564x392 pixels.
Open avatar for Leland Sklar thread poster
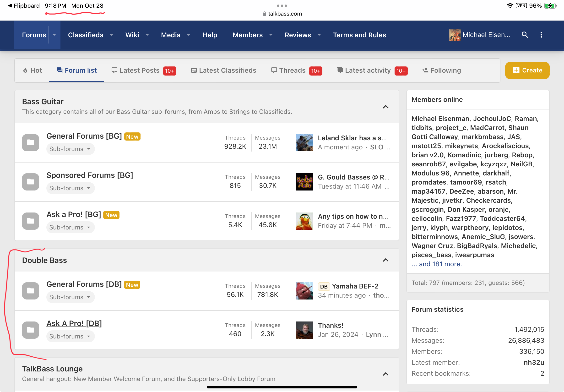coord(304,142)
